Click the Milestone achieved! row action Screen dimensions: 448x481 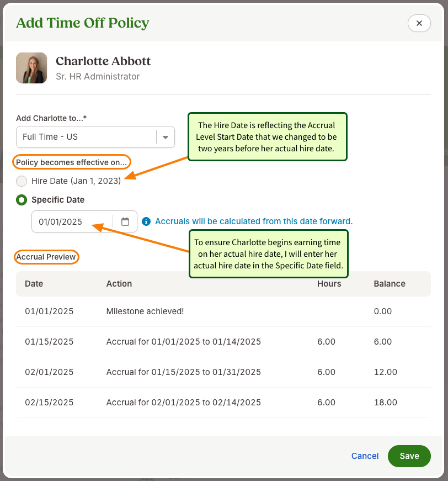[145, 311]
